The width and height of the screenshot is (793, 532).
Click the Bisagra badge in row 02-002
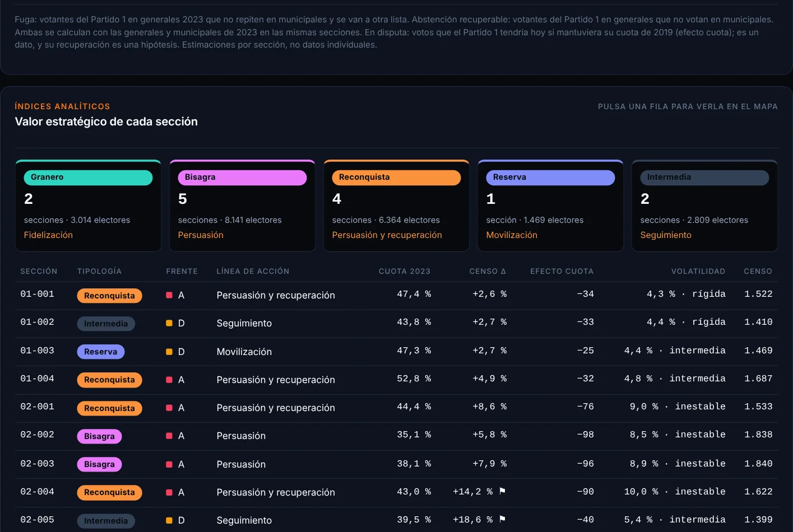tap(99, 436)
